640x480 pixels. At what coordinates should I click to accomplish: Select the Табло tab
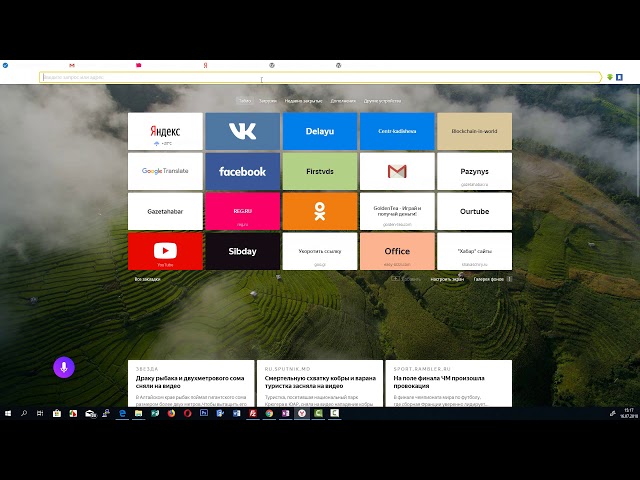(245, 101)
